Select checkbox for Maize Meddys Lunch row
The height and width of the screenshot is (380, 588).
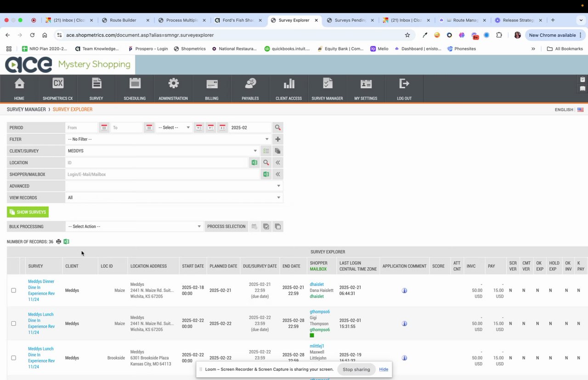pos(13,324)
